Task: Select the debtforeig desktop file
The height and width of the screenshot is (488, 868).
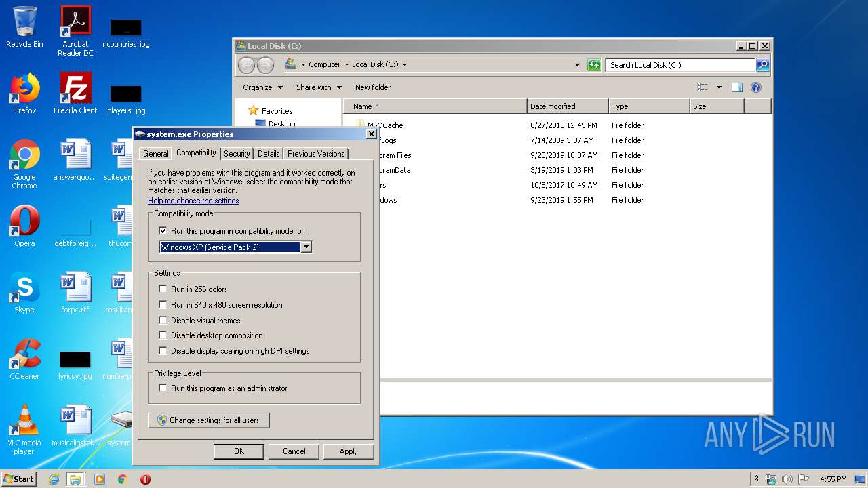Action: 75,232
